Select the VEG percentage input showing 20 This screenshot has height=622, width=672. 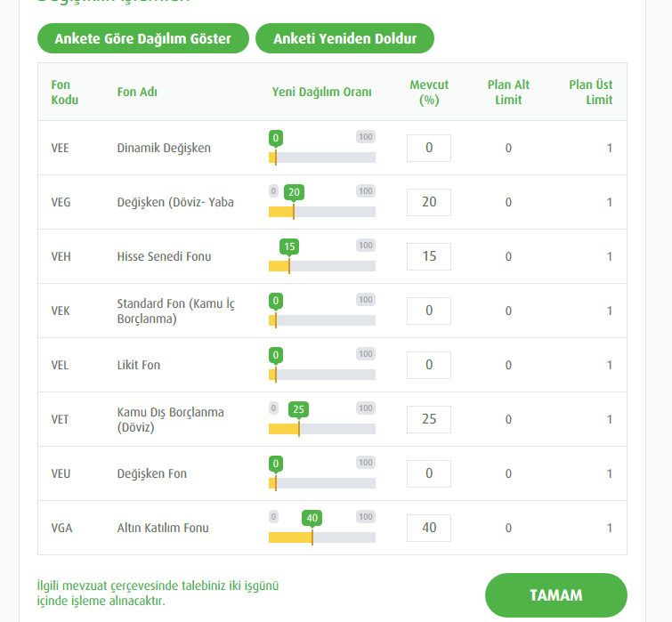click(x=429, y=202)
